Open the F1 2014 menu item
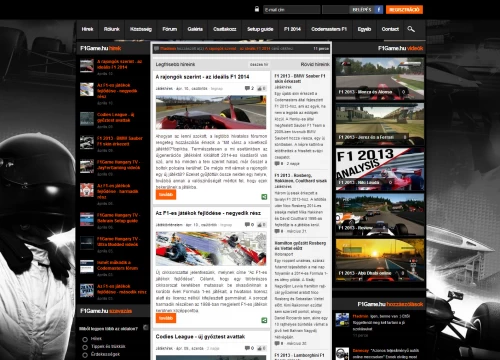Image resolution: width=500 pixels, height=360 pixels. click(x=292, y=29)
